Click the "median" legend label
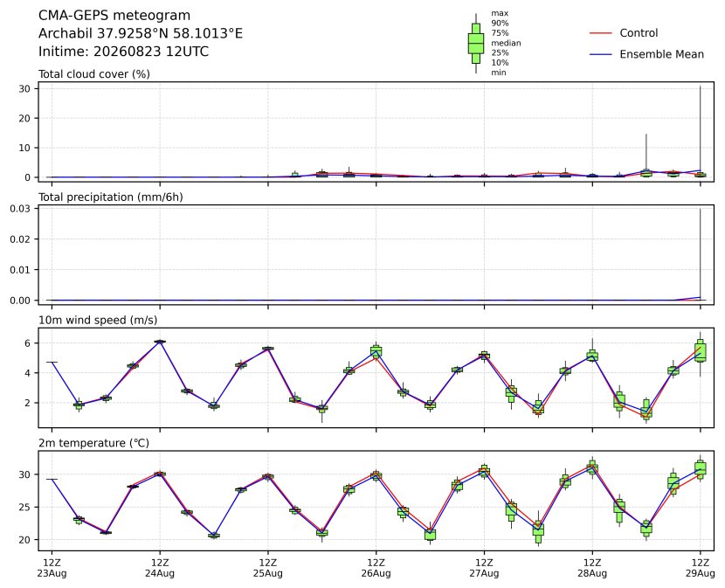This screenshot has width=725, height=588. point(506,43)
